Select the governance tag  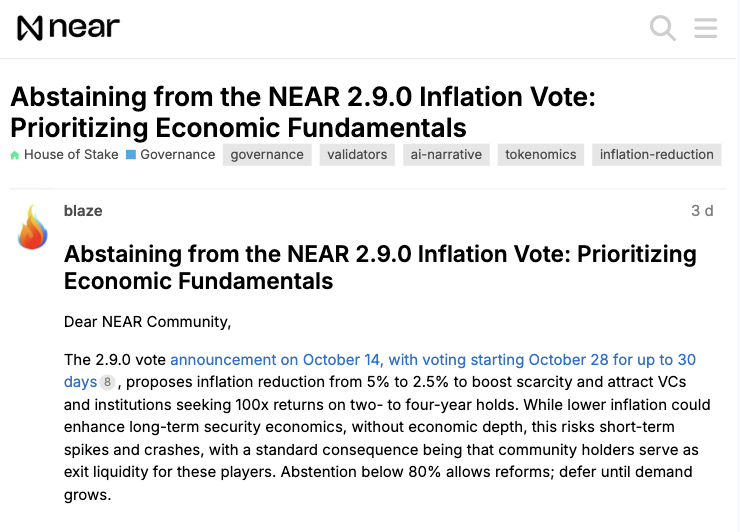point(267,155)
